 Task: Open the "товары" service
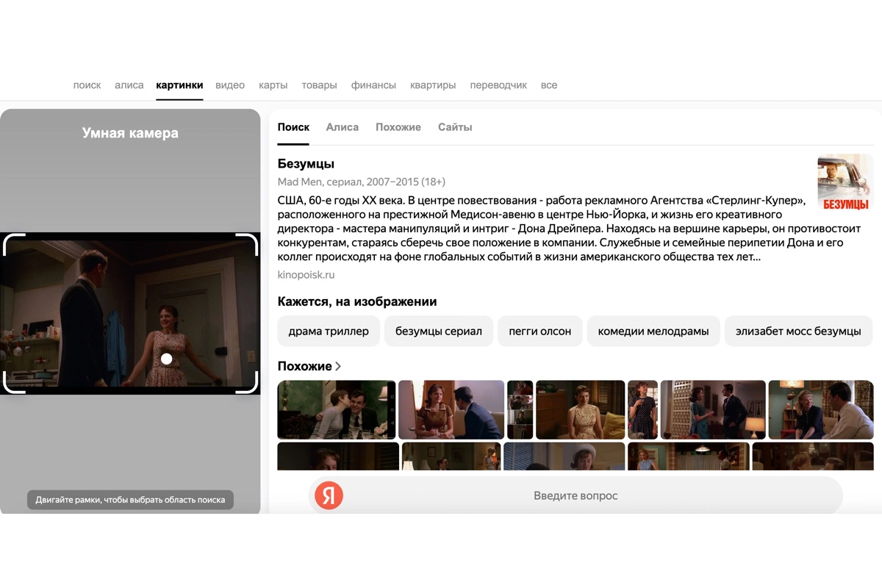click(320, 85)
